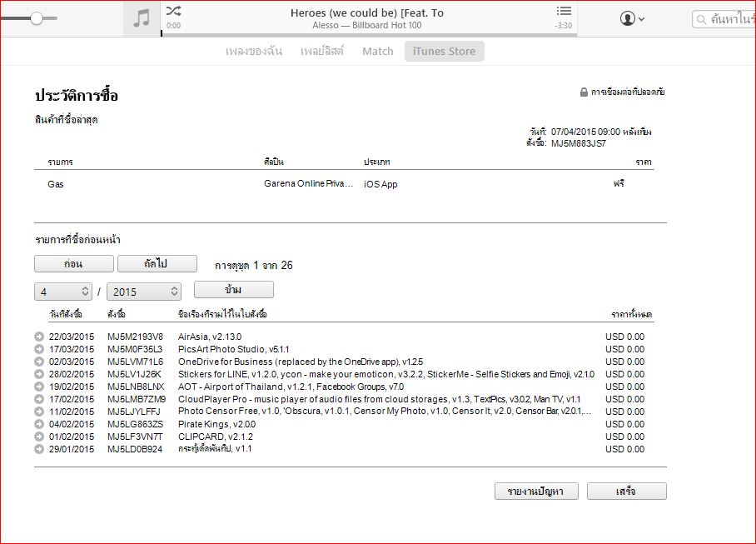Open order arrow for CloudPlayer Pro row

[39, 399]
